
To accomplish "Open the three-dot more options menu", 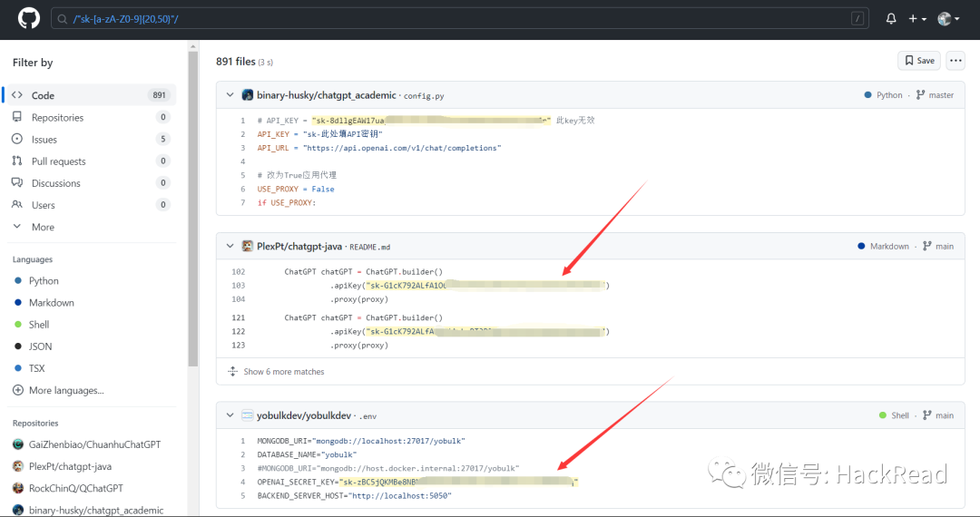I will pyautogui.click(x=955, y=61).
